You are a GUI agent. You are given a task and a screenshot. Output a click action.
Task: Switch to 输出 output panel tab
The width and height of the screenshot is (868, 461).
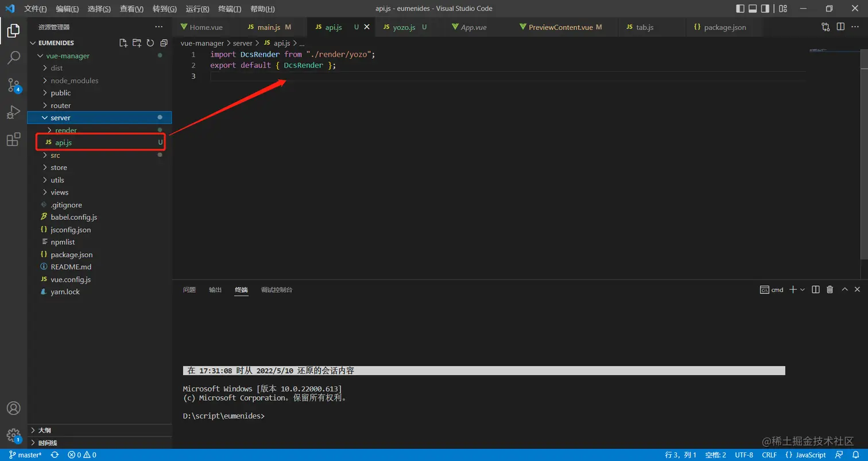pos(215,290)
